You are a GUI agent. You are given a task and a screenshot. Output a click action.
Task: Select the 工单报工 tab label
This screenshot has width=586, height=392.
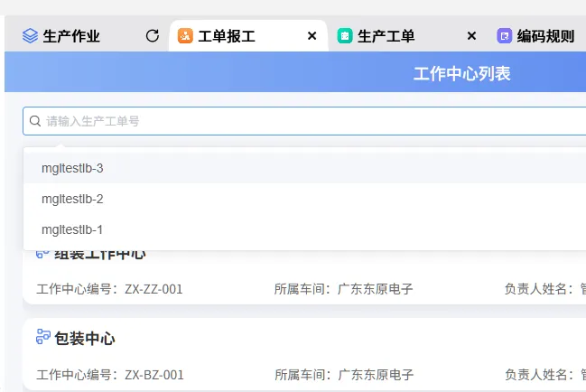(227, 36)
